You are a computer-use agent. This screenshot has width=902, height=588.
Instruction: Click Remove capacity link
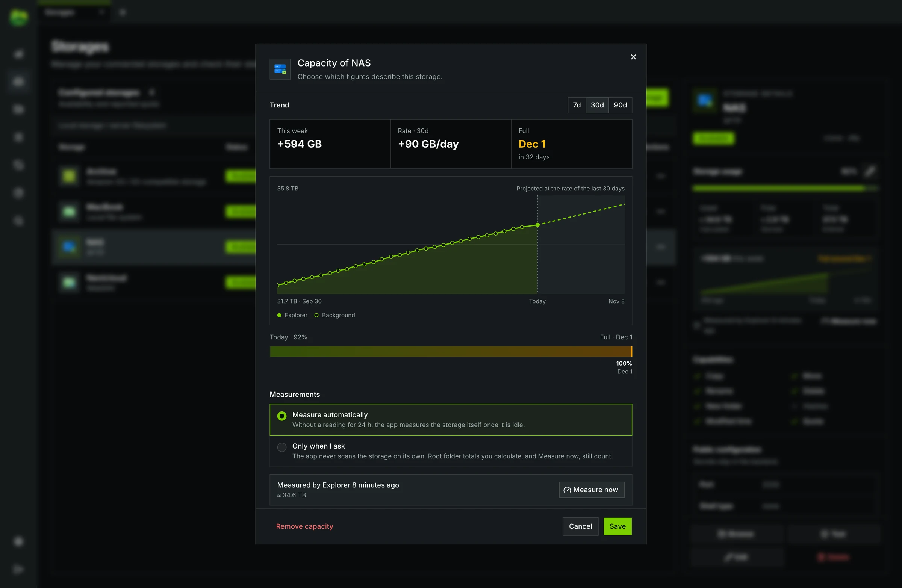(x=304, y=526)
